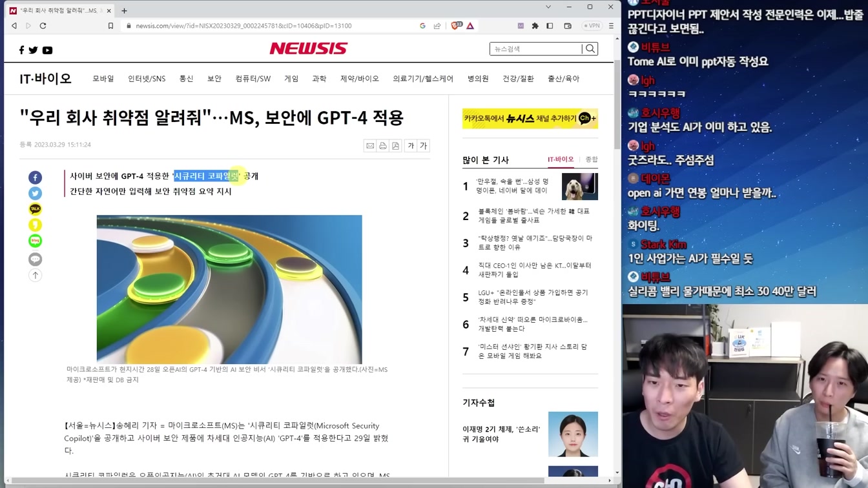Viewport: 868px width, 488px height.
Task: Open Newsis YouTube header icon
Action: point(47,50)
